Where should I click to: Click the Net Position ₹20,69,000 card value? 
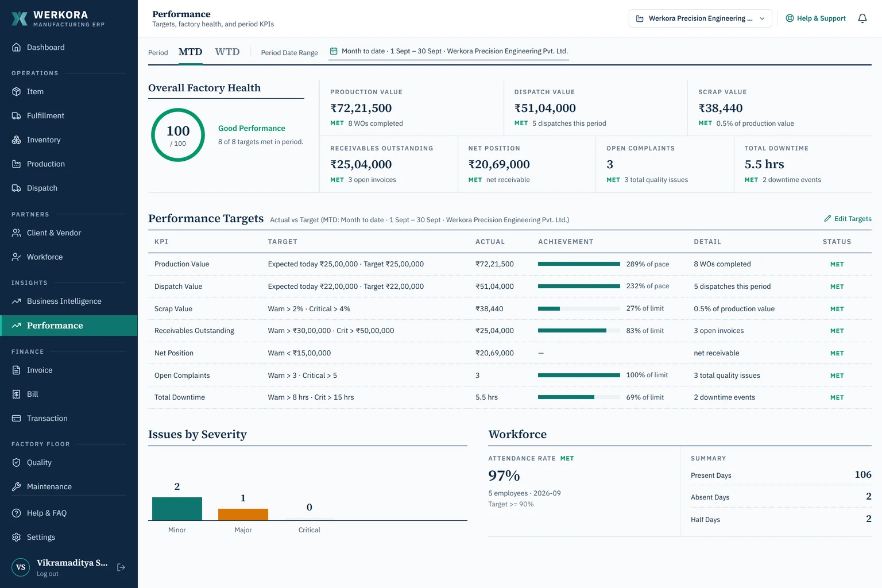click(x=499, y=164)
